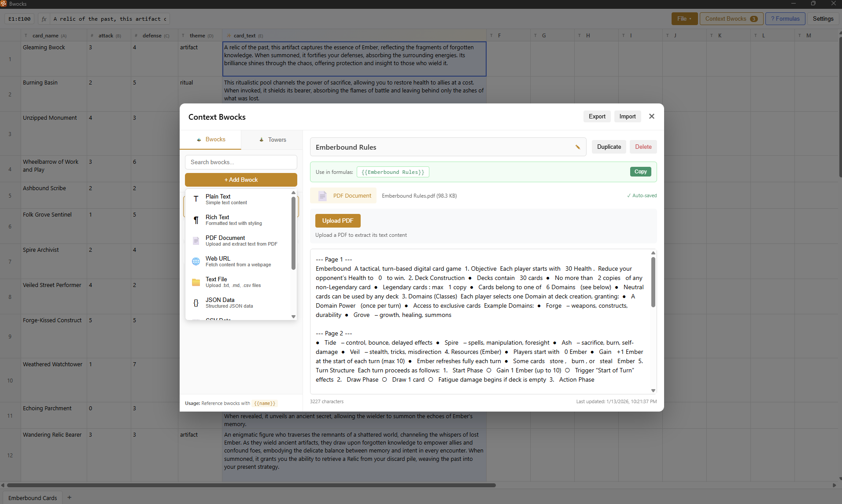This screenshot has height=504, width=842.
Task: Close the Context Bwocks dialog
Action: [652, 116]
